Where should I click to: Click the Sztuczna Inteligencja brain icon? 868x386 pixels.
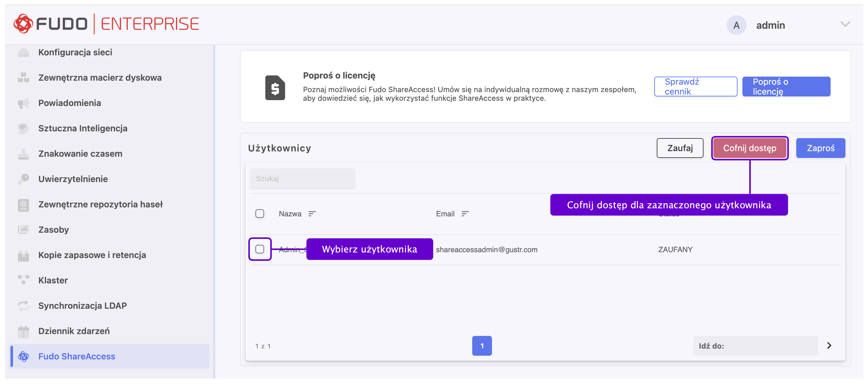[23, 128]
